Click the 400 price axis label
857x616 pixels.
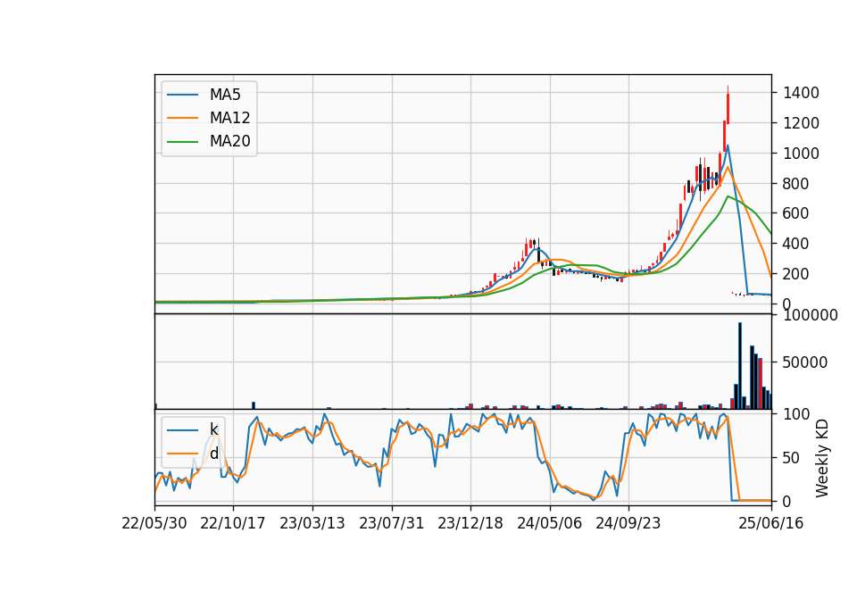click(x=795, y=244)
